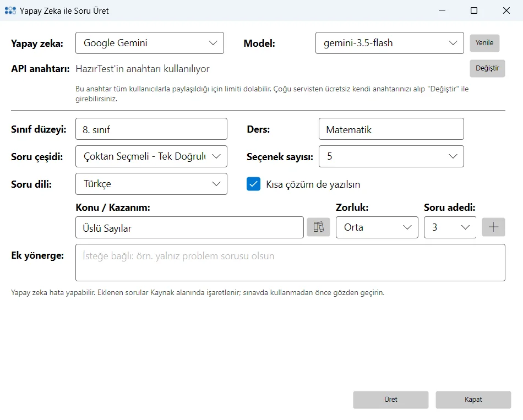Expand the Seçenek sayısı dropdown
The image size is (523, 420).
(391, 156)
